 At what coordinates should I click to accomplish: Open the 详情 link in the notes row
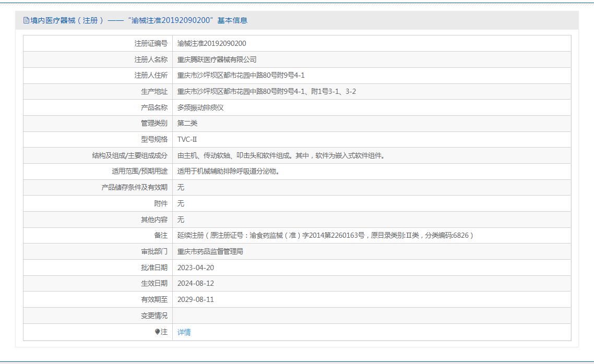click(x=184, y=332)
